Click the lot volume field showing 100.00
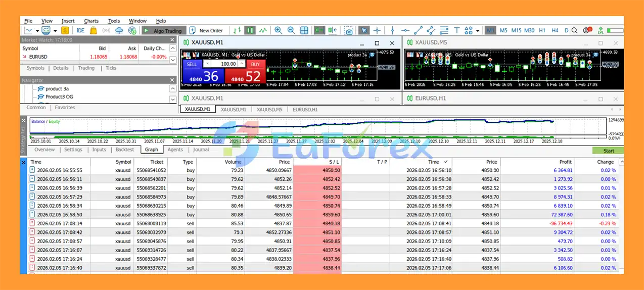Image resolution: width=644 pixels, height=290 pixels. tap(223, 64)
